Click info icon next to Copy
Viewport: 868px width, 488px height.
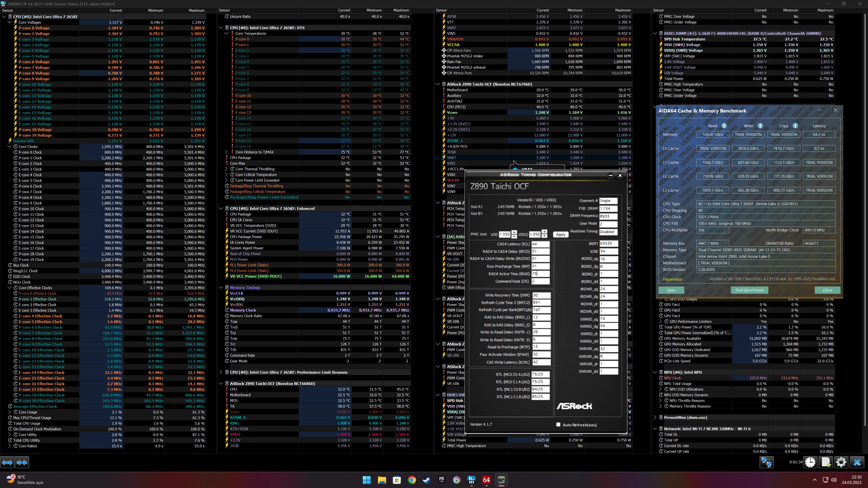point(795,126)
